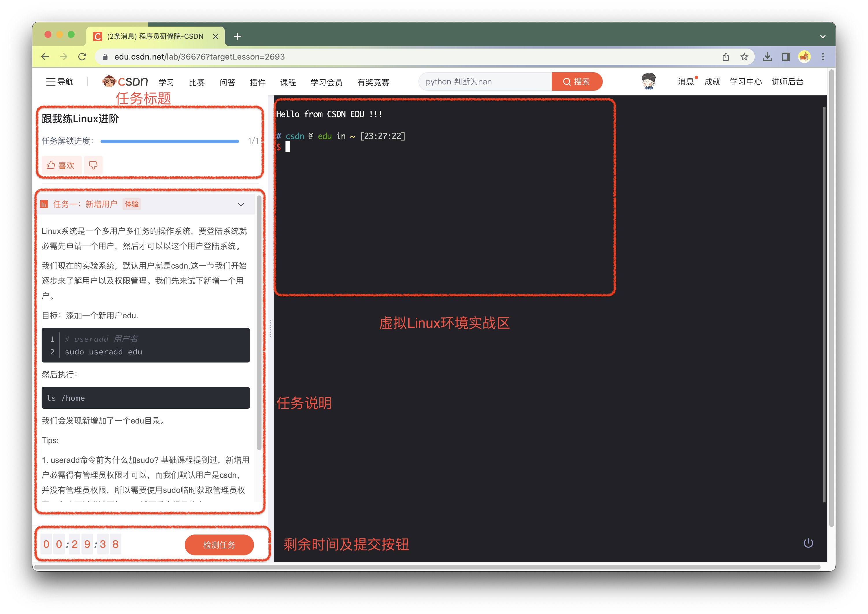Image resolution: width=868 pixels, height=614 pixels.
Task: Expand the 导航 hamburger menu
Action: point(60,82)
